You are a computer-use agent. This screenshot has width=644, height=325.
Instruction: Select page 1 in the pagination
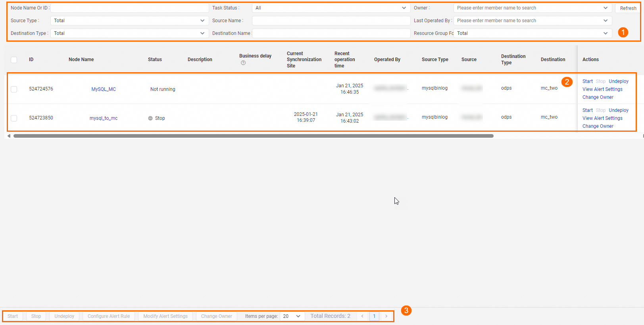[374, 316]
